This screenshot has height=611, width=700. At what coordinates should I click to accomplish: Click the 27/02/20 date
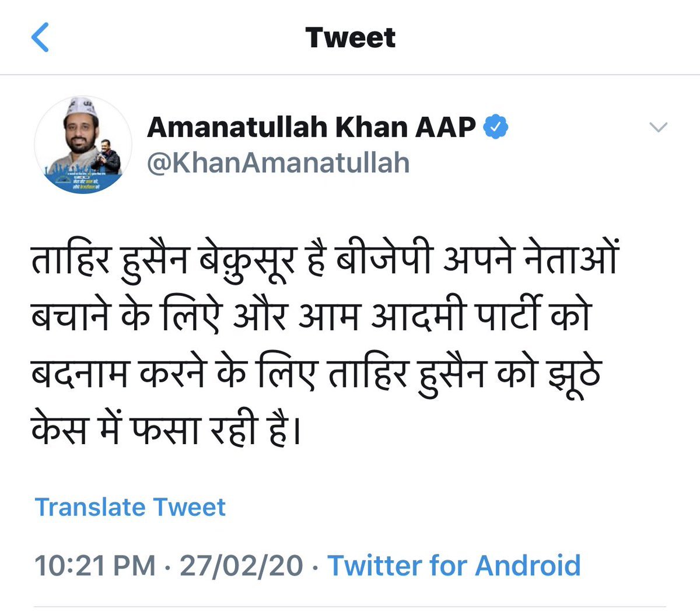pos(241,565)
